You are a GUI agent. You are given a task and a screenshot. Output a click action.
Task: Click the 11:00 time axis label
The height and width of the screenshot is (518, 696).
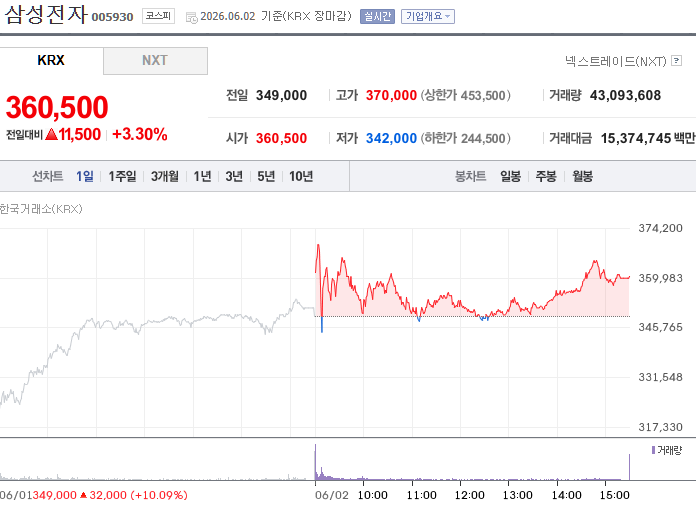click(x=421, y=495)
